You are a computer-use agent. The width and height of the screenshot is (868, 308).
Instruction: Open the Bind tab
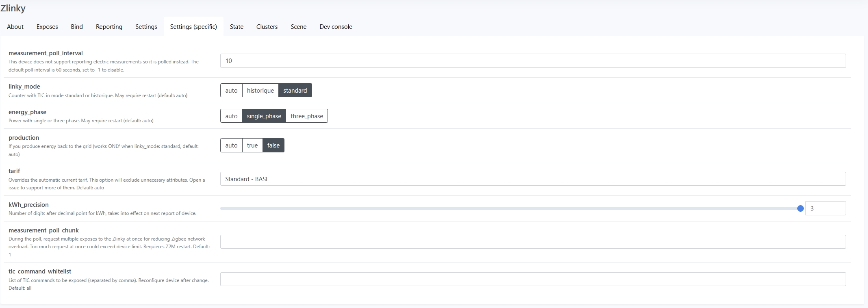coord(77,27)
